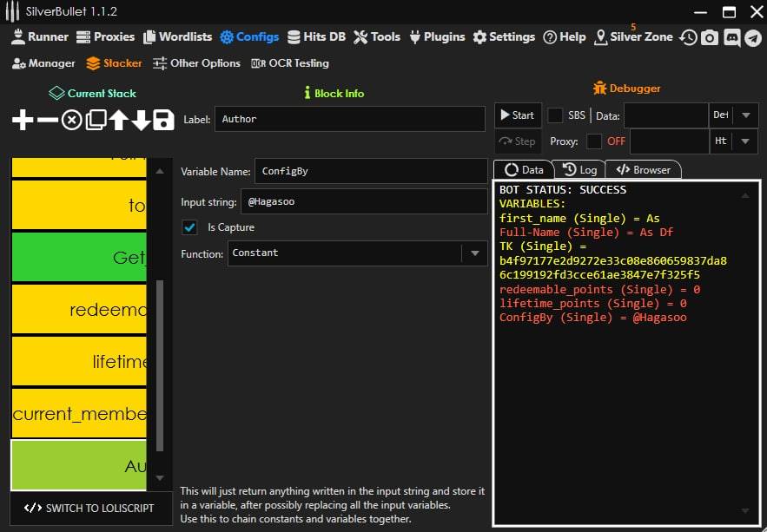Enable the SBS checkbox
767x532 pixels.
pos(555,115)
